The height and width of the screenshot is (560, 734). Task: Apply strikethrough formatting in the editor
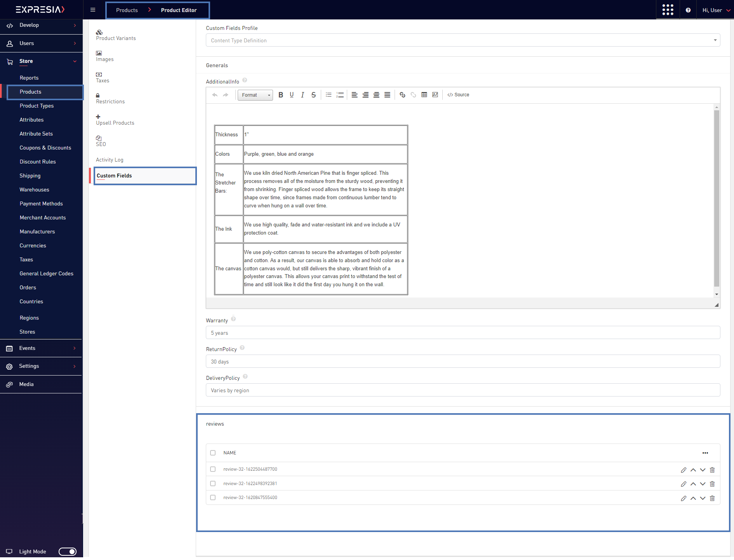313,95
